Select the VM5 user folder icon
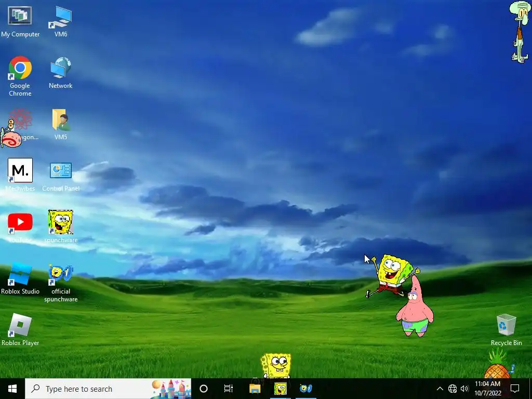This screenshot has height=399, width=532. (60, 124)
